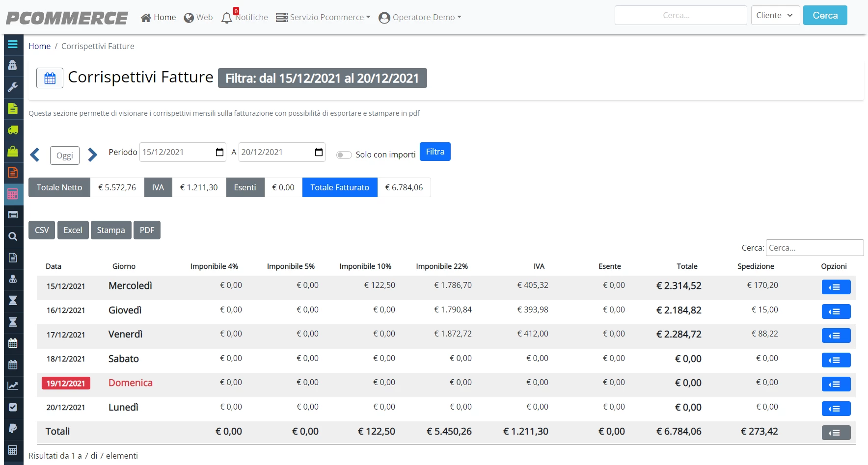Click the blue Filtra button
The image size is (868, 465).
pyautogui.click(x=435, y=152)
